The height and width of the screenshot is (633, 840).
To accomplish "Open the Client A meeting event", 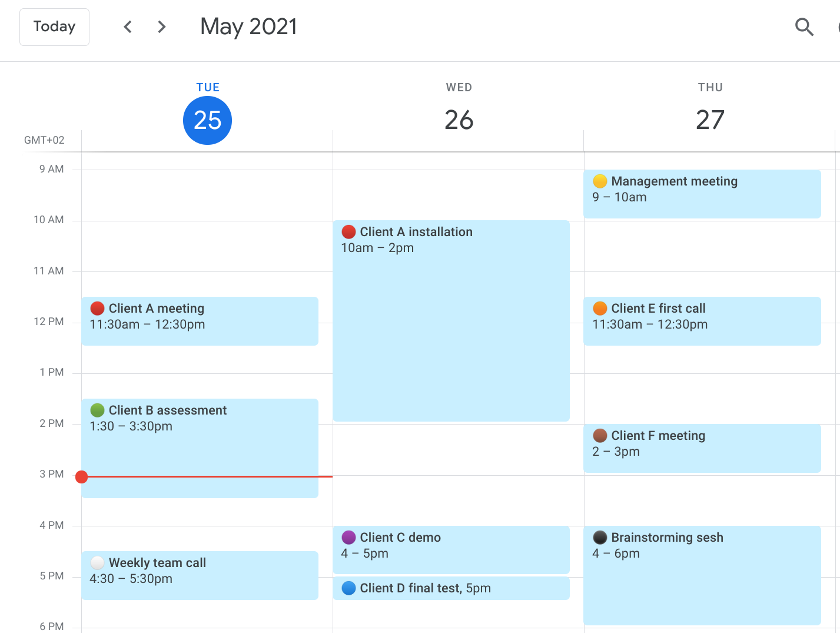I will 200,321.
